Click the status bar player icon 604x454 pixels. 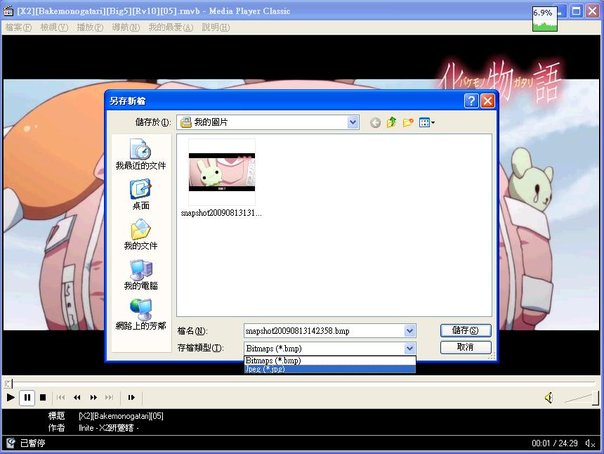coord(11,443)
